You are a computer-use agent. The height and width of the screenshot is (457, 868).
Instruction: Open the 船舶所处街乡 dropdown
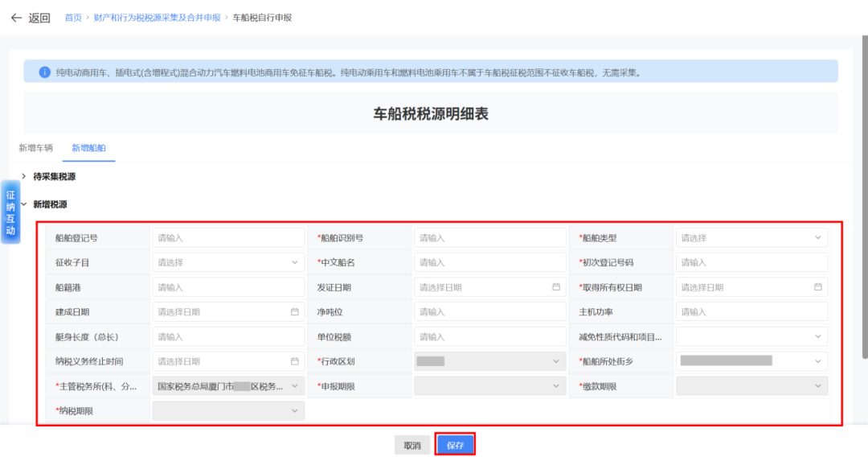[x=751, y=361]
